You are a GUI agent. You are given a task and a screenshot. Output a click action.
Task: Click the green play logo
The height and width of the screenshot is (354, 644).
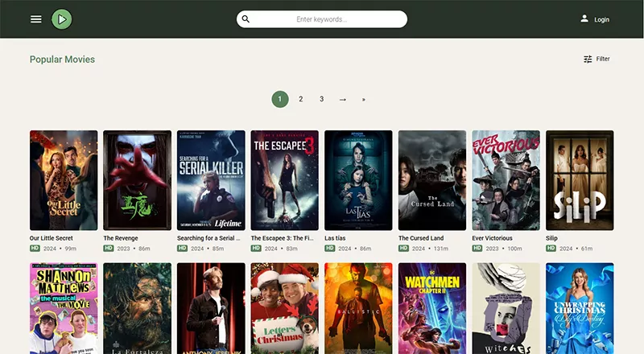pyautogui.click(x=62, y=19)
